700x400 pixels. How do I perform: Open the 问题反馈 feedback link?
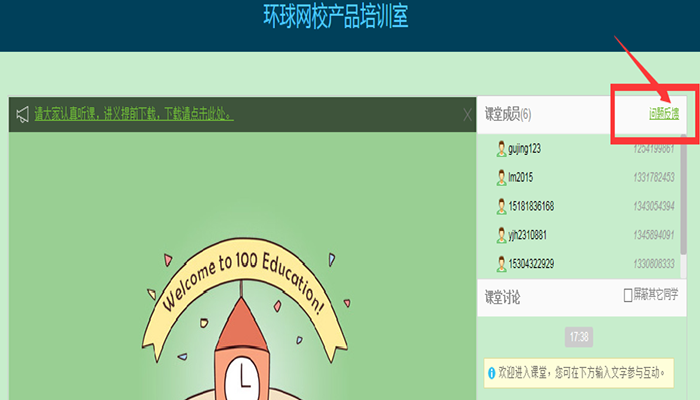click(662, 114)
